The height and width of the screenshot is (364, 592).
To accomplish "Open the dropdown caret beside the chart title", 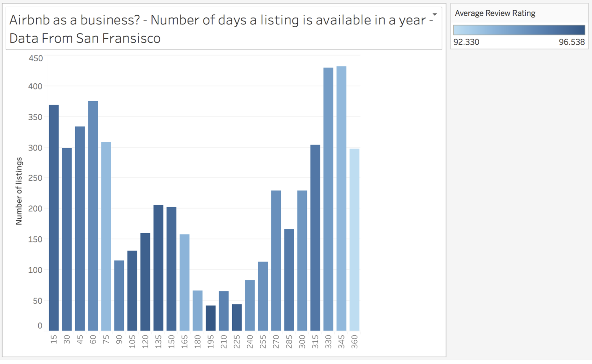I will (x=434, y=15).
